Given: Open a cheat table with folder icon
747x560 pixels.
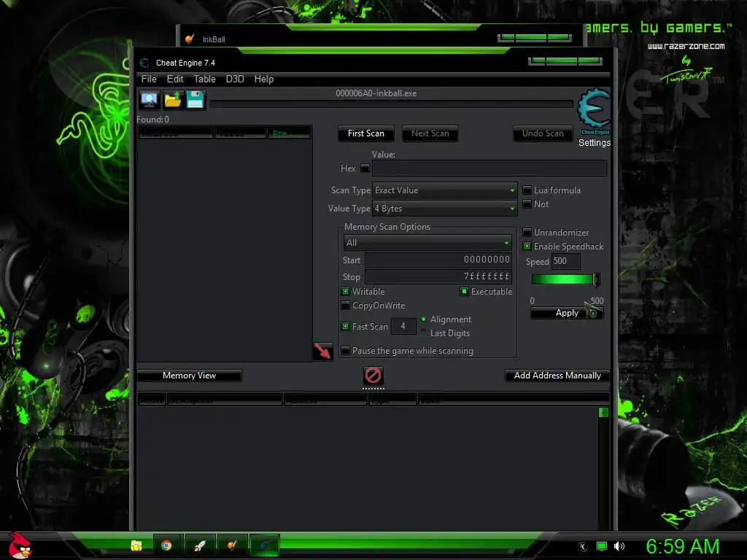Looking at the screenshot, I should tap(172, 100).
